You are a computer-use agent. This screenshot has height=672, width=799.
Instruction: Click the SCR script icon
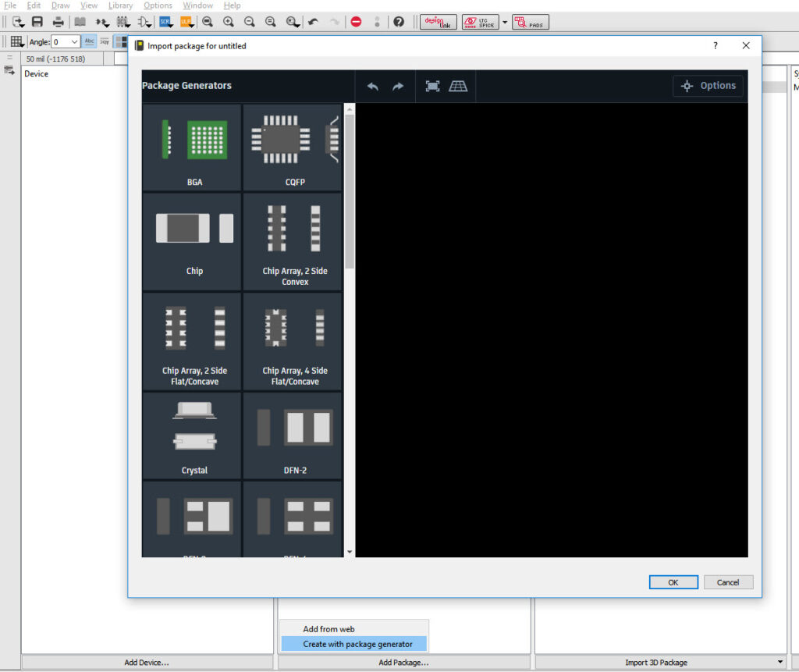[x=165, y=22]
